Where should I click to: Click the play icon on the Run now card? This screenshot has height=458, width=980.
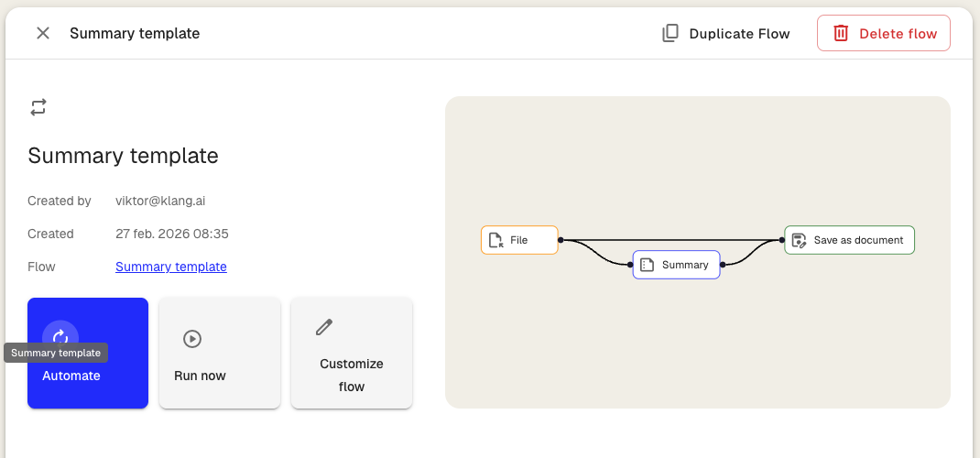pyautogui.click(x=191, y=339)
